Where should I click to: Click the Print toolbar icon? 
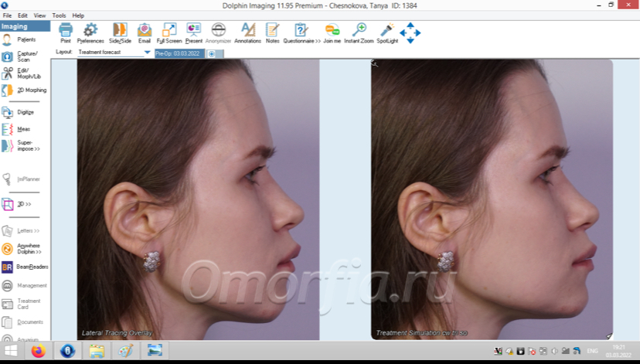(x=65, y=32)
